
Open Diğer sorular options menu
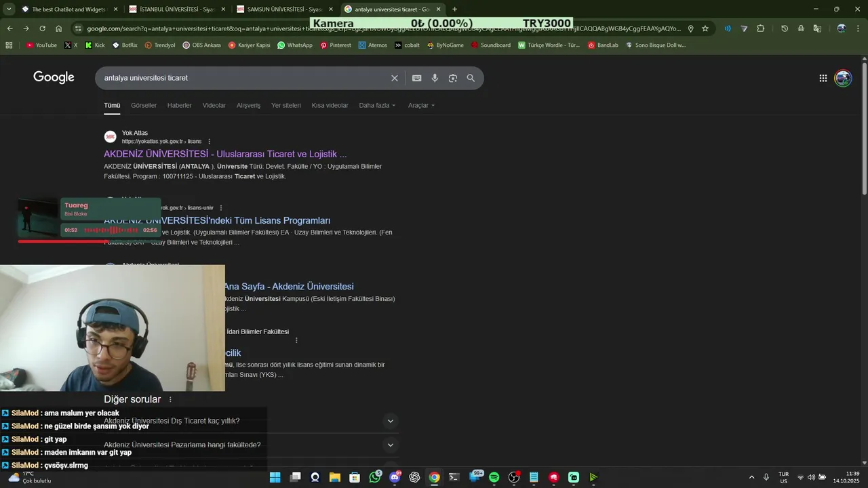pos(170,400)
